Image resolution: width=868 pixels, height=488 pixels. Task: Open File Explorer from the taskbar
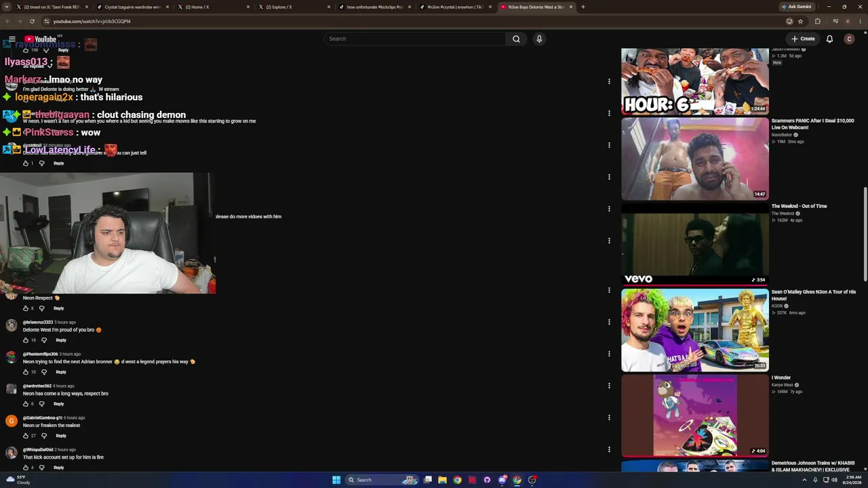tap(442, 480)
